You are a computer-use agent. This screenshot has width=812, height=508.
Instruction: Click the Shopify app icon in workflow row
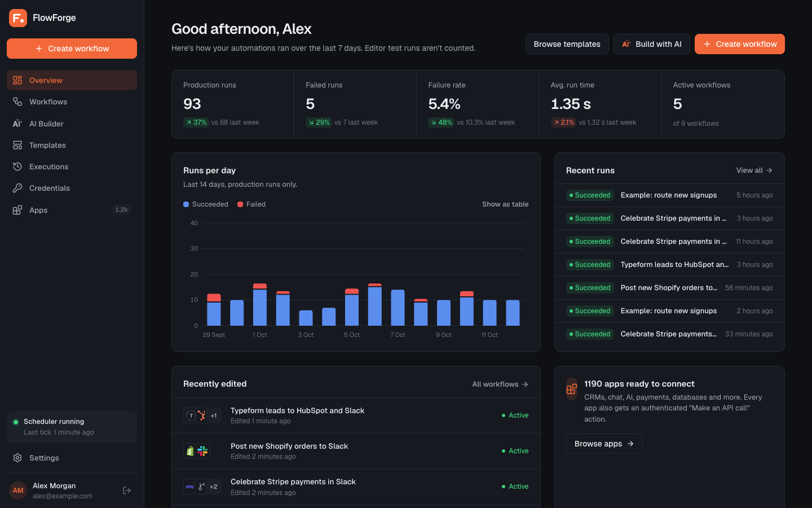[x=191, y=451]
